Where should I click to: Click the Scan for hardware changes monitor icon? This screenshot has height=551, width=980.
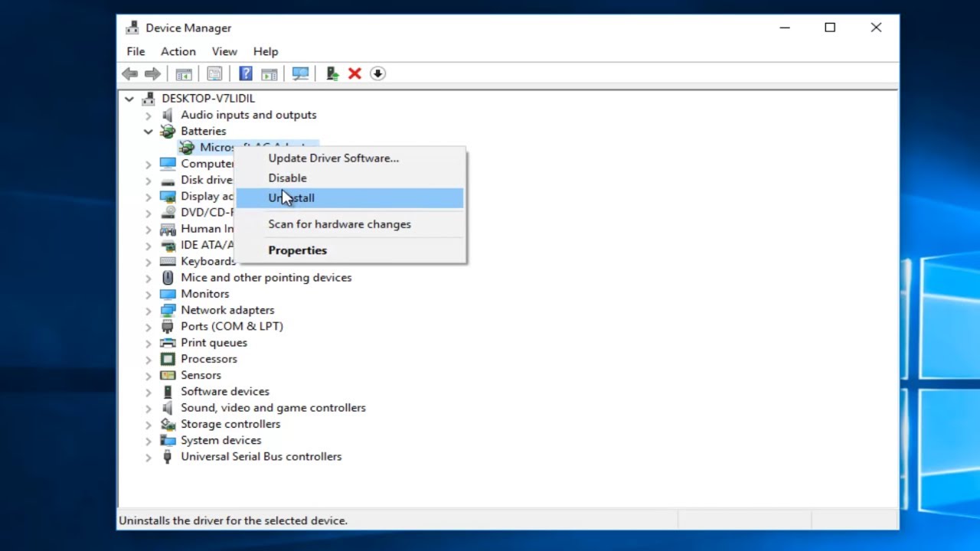300,73
